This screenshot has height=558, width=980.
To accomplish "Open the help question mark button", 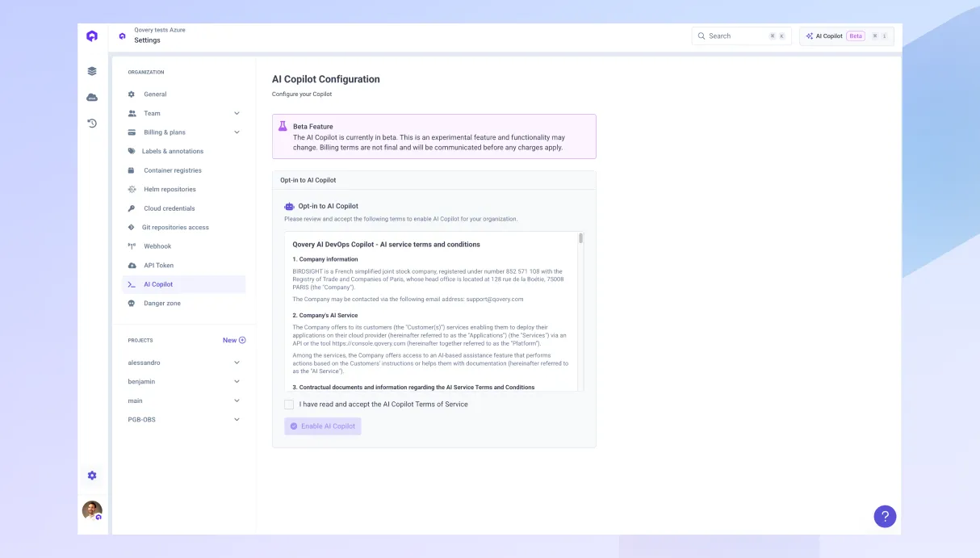I will click(x=885, y=516).
